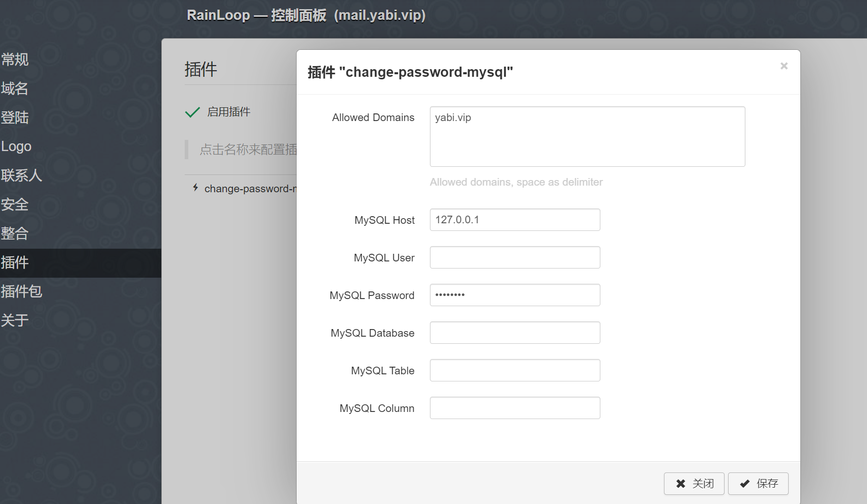
Task: Go to the 域名 section
Action: coord(15,88)
